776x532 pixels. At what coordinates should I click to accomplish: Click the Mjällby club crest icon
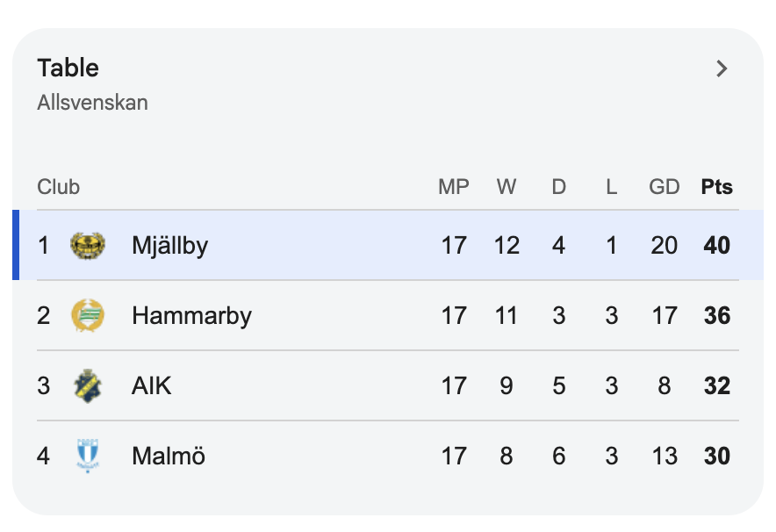coord(88,246)
